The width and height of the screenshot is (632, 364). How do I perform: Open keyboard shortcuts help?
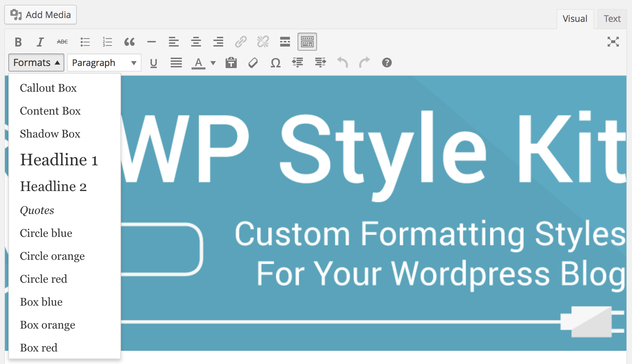point(387,63)
